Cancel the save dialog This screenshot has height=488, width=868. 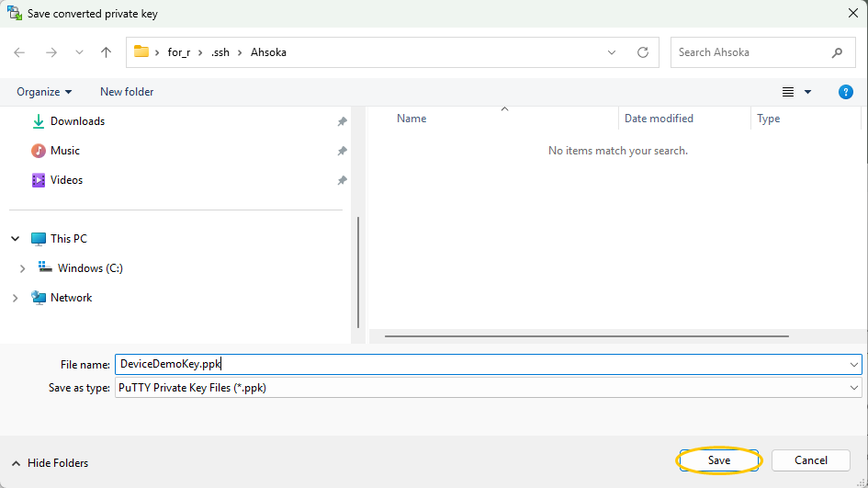point(810,460)
